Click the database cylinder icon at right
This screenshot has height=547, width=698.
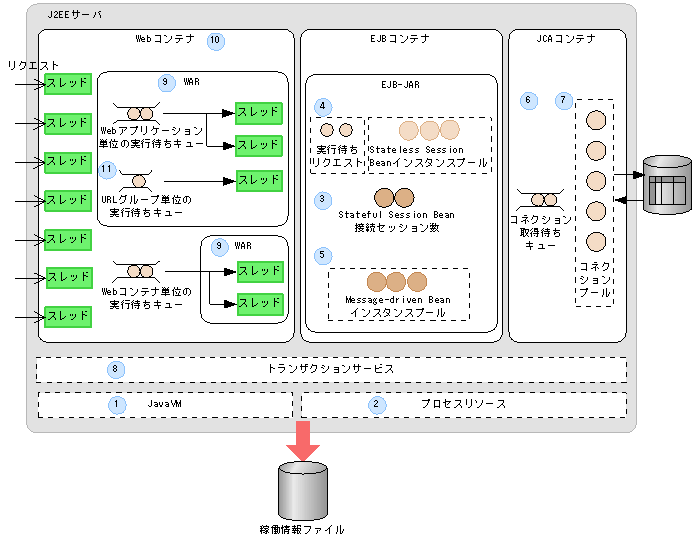tap(667, 185)
